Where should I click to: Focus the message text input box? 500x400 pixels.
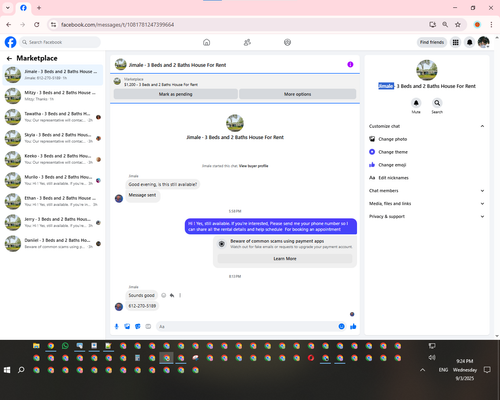[x=247, y=326]
